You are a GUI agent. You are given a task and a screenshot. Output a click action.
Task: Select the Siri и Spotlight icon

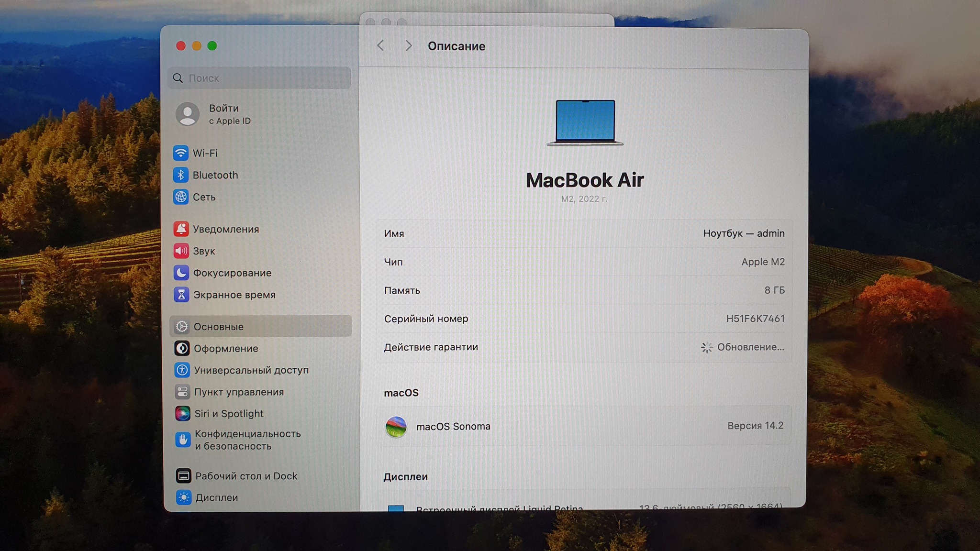click(182, 413)
